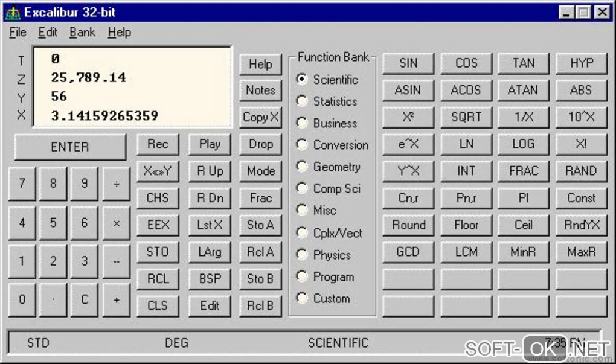Insert PI using the PI button
Screen dimensions: 616x364
[x=523, y=198]
